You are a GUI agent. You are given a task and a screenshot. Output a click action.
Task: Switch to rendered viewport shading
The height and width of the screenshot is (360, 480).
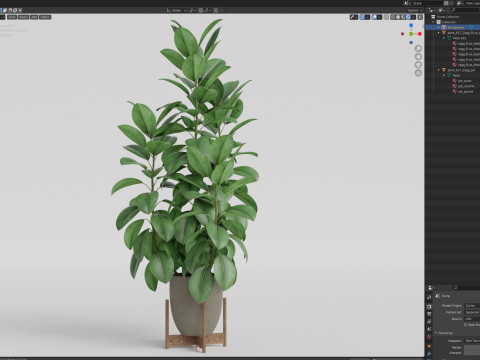(408, 17)
